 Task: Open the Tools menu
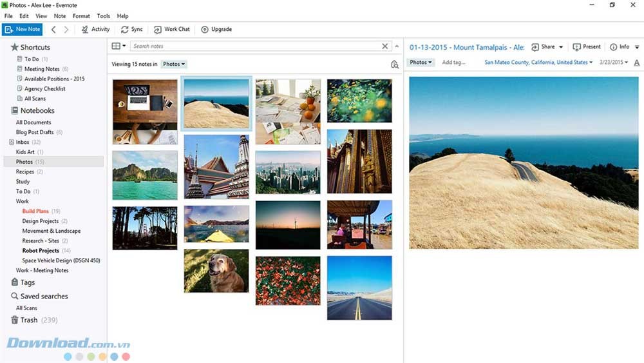point(103,16)
